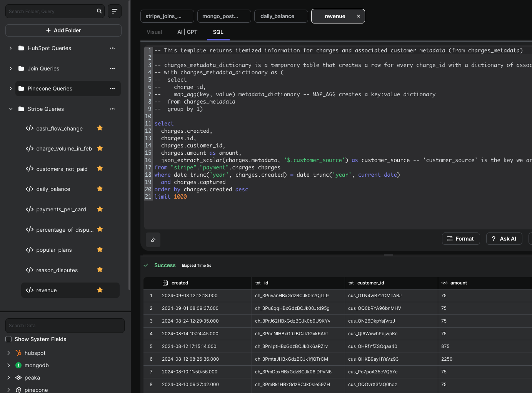The image size is (532, 393).
Task: Open the HubSpot Queries more options menu
Action: tap(112, 48)
